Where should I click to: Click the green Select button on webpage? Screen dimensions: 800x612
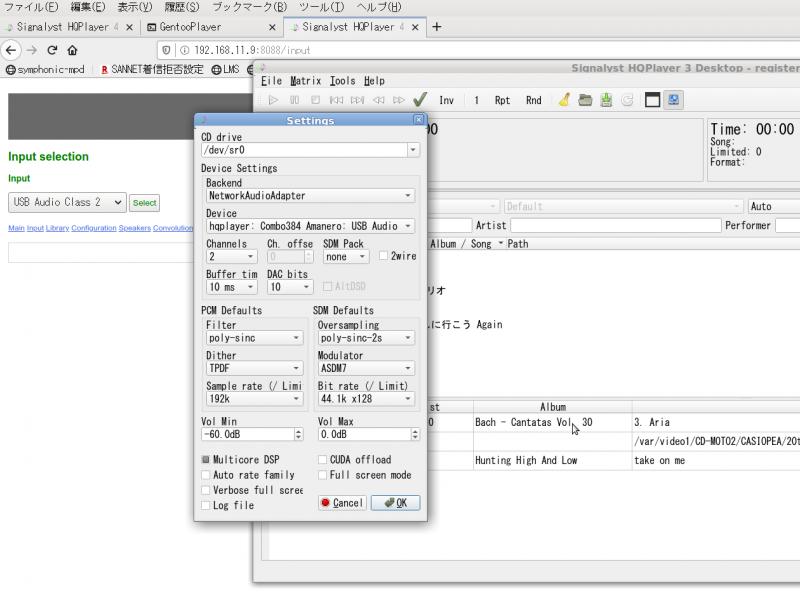pyautogui.click(x=145, y=203)
